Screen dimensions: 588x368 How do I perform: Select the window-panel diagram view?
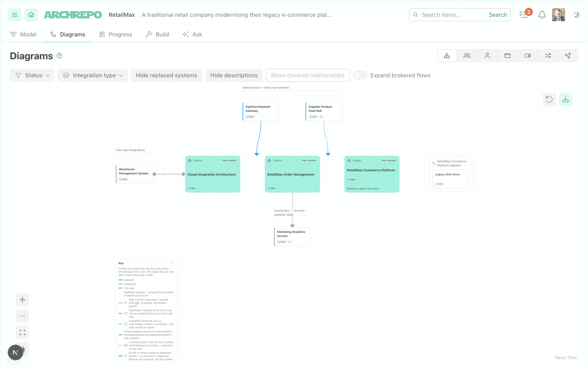coord(507,56)
